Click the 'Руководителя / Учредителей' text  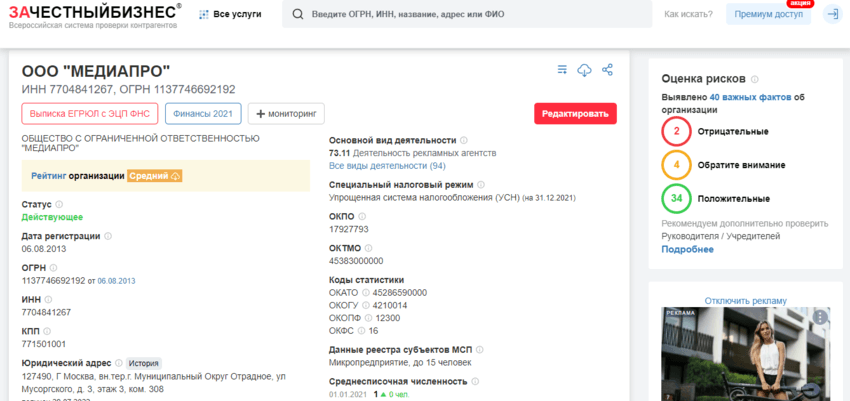720,236
